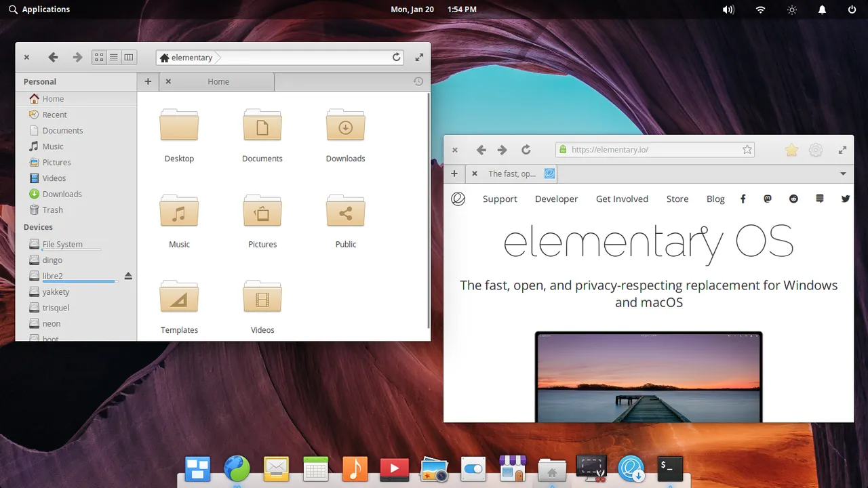868x488 pixels.
Task: Select the Templates folder
Action: click(179, 306)
